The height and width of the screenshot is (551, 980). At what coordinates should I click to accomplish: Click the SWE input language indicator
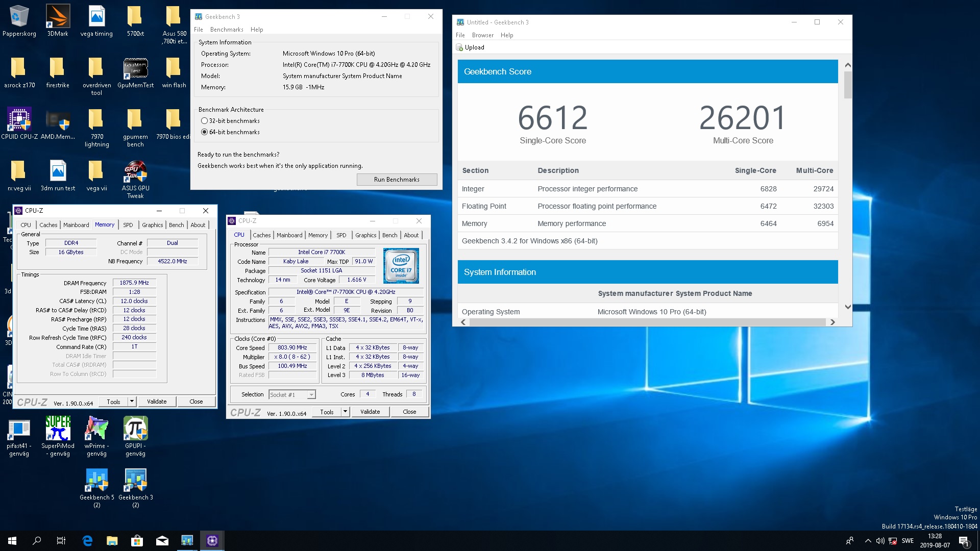[908, 541]
